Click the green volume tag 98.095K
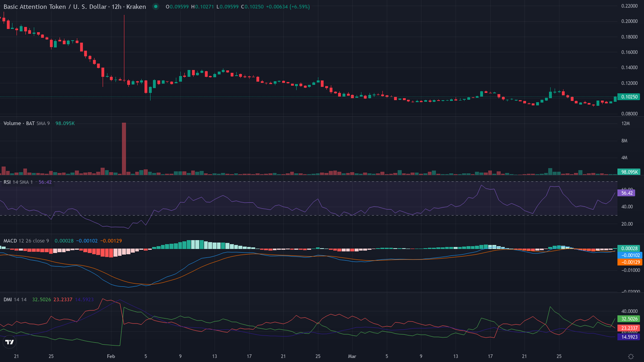 [628, 172]
